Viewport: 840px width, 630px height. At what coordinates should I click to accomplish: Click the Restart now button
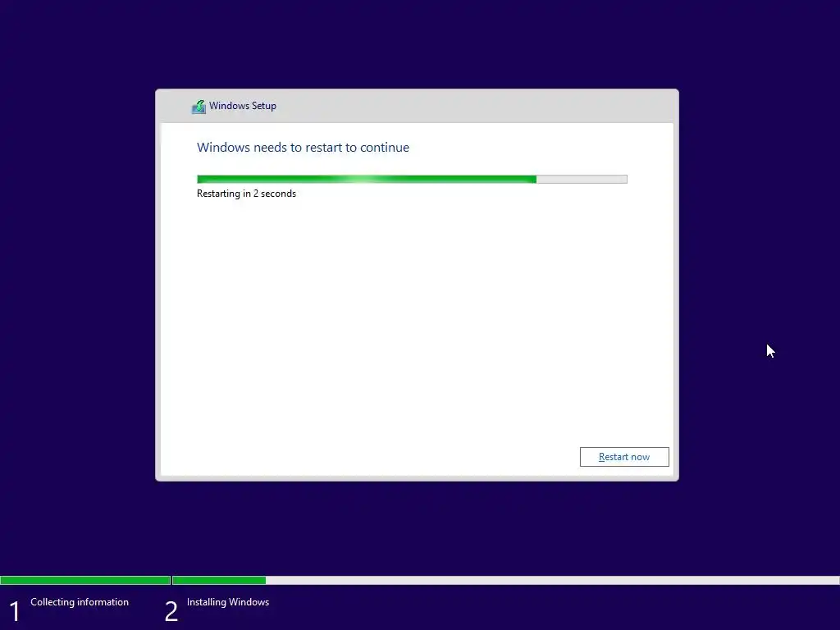(x=624, y=457)
